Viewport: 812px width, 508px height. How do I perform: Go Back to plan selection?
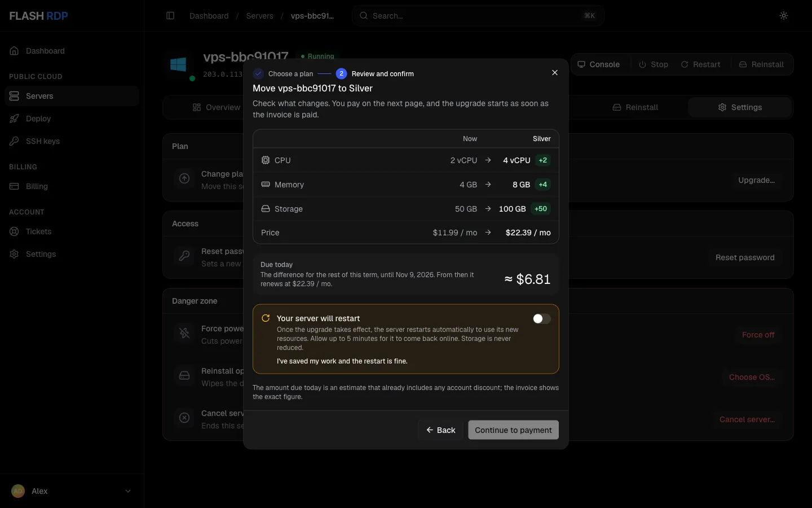click(x=440, y=430)
